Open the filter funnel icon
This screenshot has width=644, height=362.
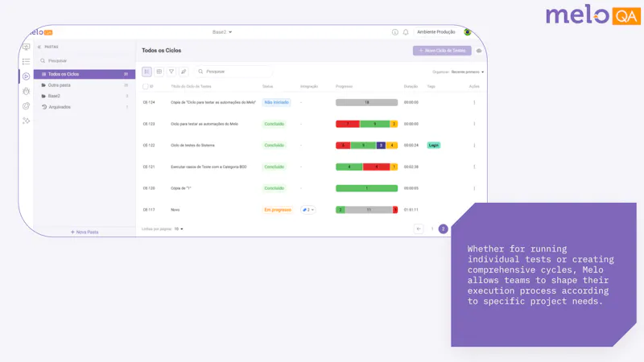(171, 72)
